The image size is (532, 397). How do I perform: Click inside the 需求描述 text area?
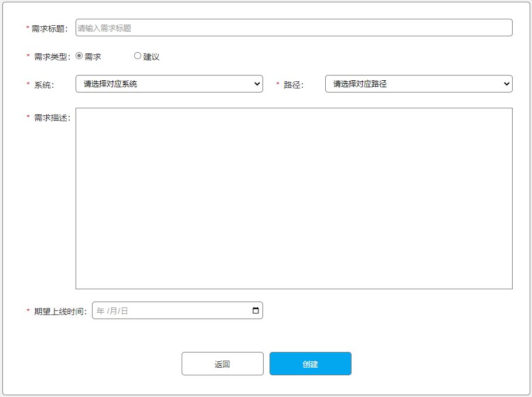point(294,198)
